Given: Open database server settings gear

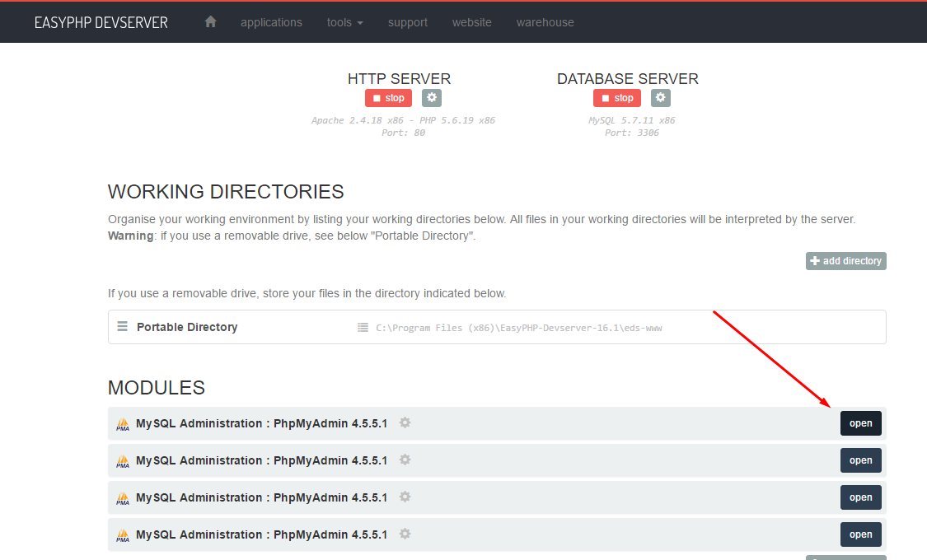Looking at the screenshot, I should coord(660,97).
